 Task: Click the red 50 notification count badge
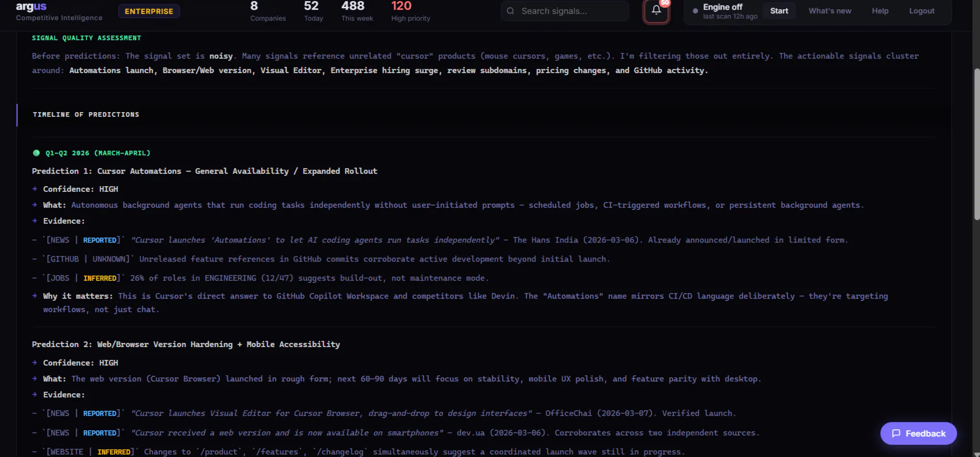tap(664, 3)
